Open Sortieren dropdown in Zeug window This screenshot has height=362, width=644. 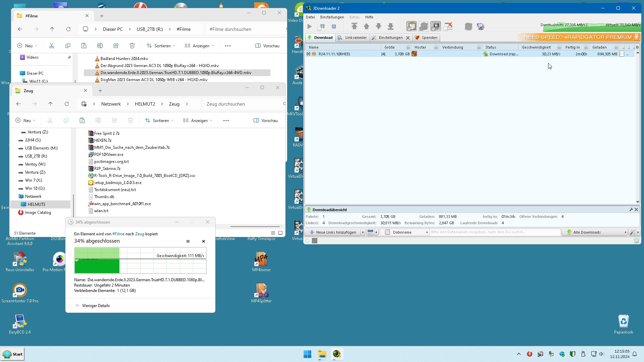[x=159, y=121]
